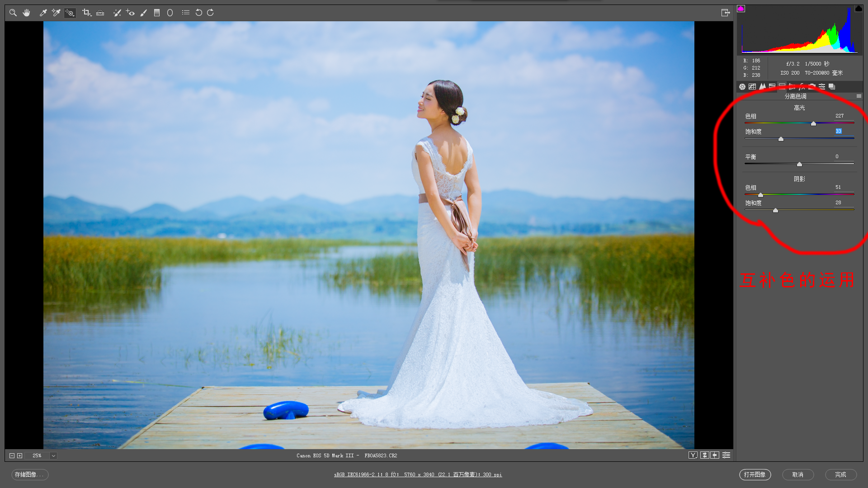Image resolution: width=868 pixels, height=488 pixels.
Task: Click the 取消 cancel button
Action: pos(798,474)
